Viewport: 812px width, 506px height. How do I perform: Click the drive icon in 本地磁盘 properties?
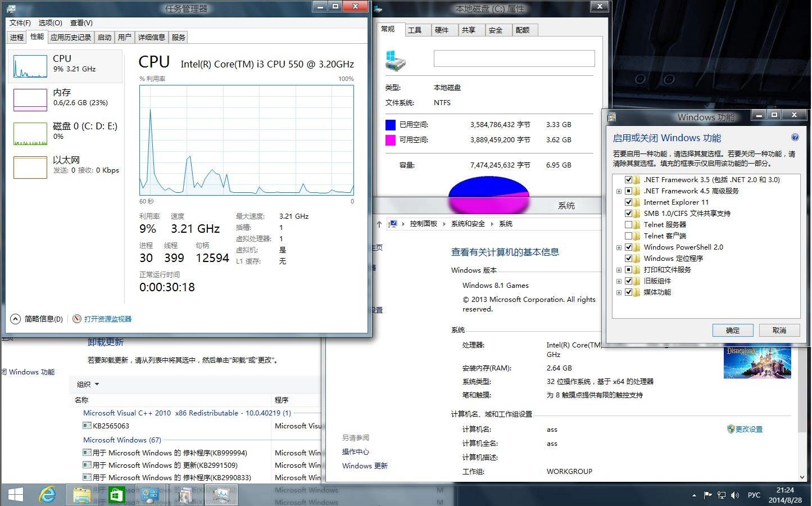tap(396, 60)
